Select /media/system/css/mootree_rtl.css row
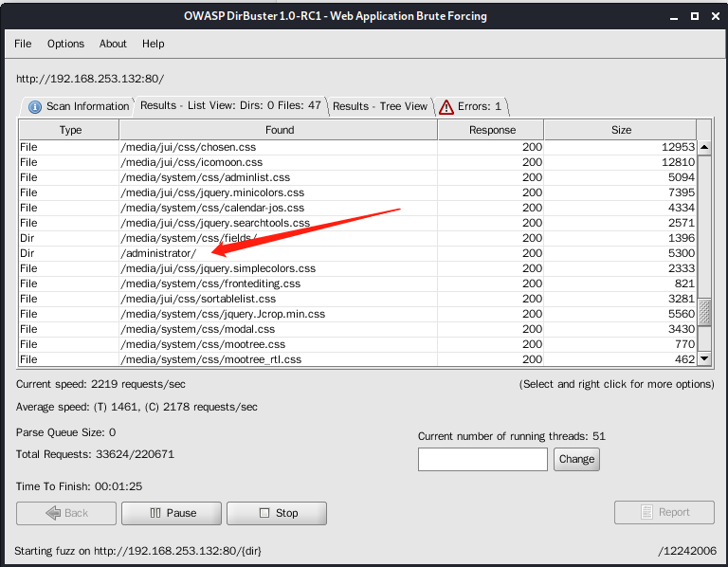 click(357, 359)
